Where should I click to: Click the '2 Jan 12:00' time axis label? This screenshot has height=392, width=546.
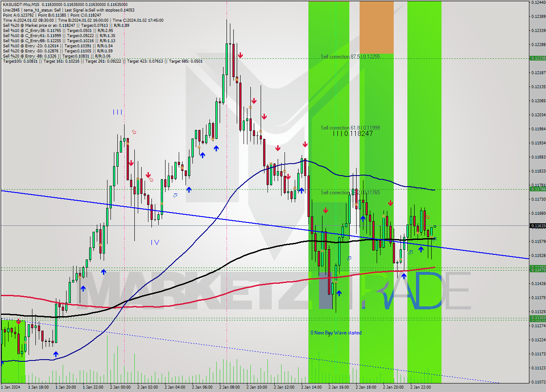coord(284,387)
